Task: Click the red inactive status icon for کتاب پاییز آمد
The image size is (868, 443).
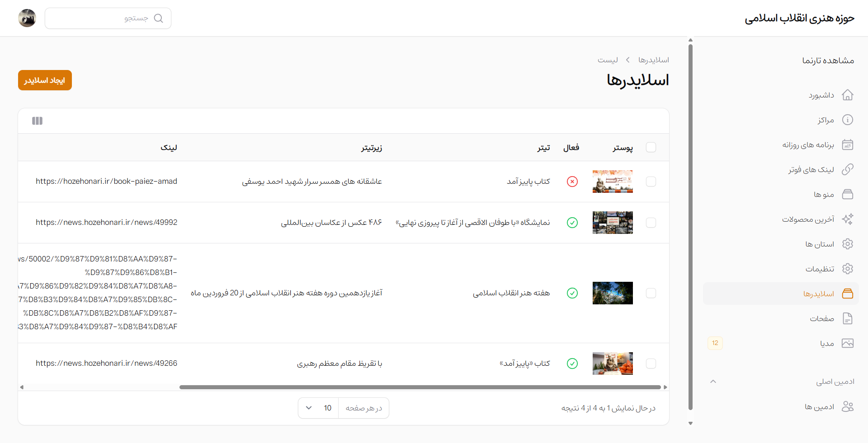Action: tap(572, 182)
